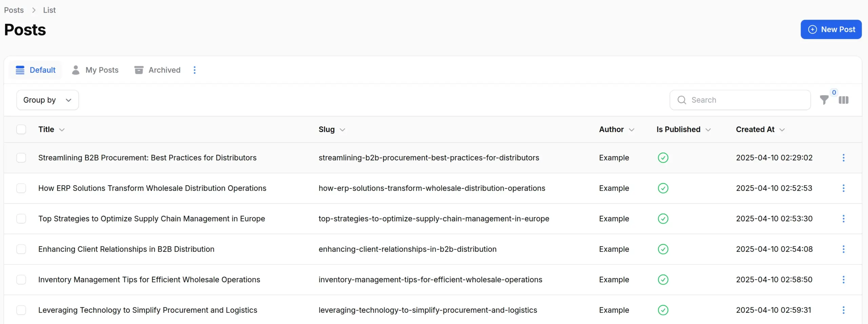
Task: Click the archive box icon beside Archived
Action: pyautogui.click(x=139, y=70)
